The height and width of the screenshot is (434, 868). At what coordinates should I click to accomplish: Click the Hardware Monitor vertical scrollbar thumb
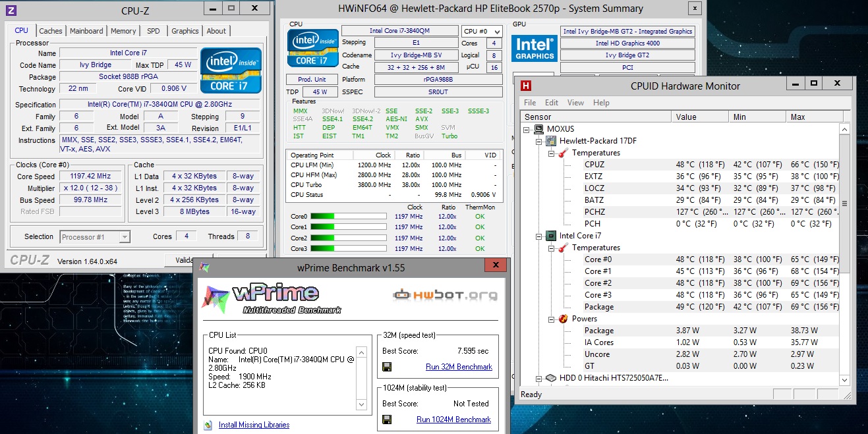[x=844, y=203]
